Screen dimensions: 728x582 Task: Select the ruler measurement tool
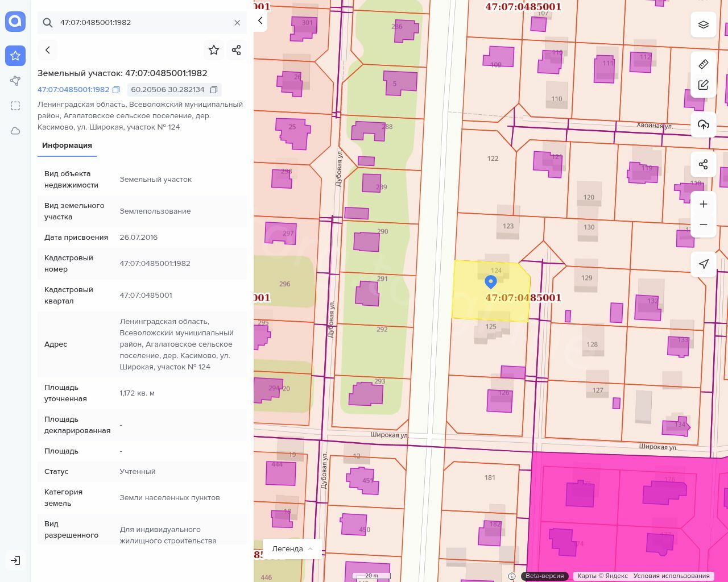pos(703,64)
